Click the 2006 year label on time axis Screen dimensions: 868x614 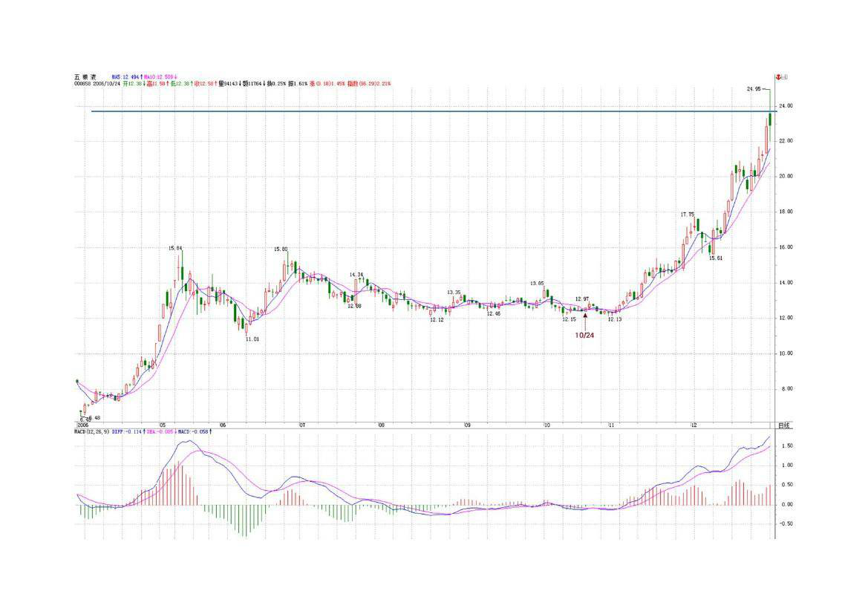(x=83, y=425)
